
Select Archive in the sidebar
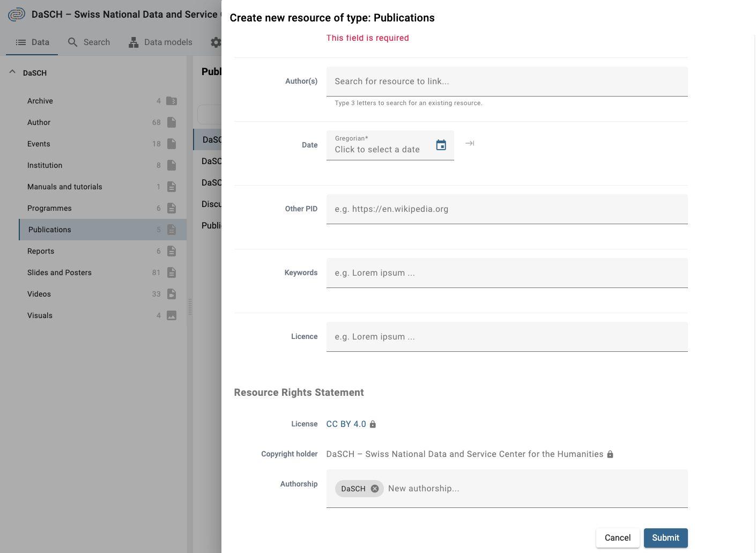(102, 101)
